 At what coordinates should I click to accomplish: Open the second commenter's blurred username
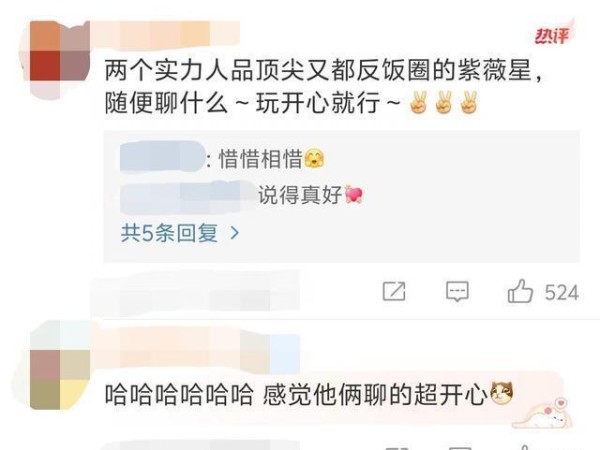pos(195,350)
